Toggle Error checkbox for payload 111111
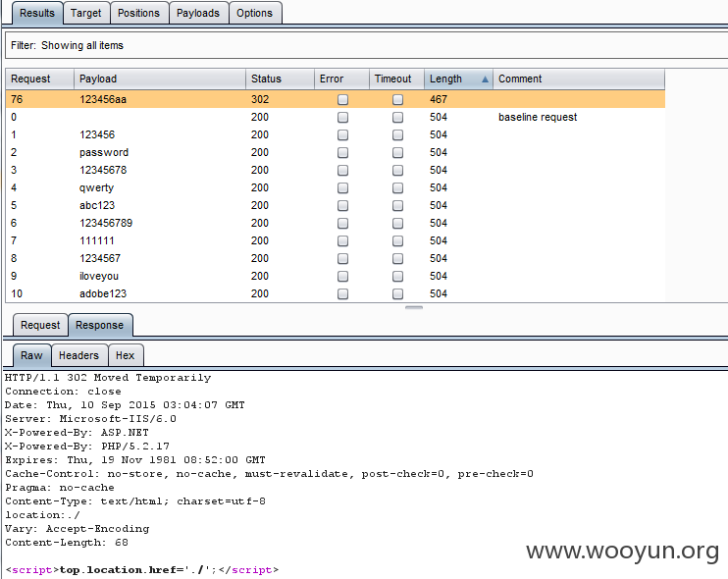 coord(342,240)
